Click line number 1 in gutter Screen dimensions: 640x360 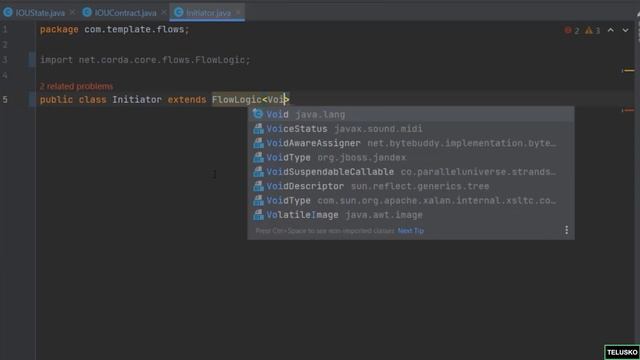coord(5,29)
